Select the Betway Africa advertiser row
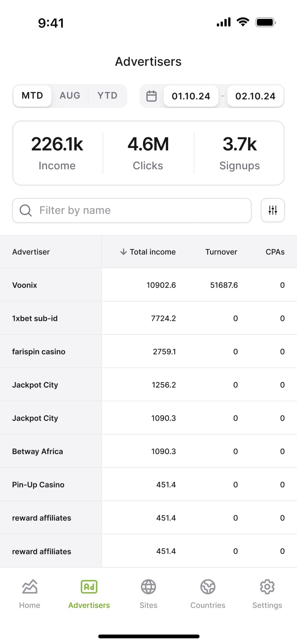Viewport: 297px width, 644px height. pyautogui.click(x=37, y=451)
